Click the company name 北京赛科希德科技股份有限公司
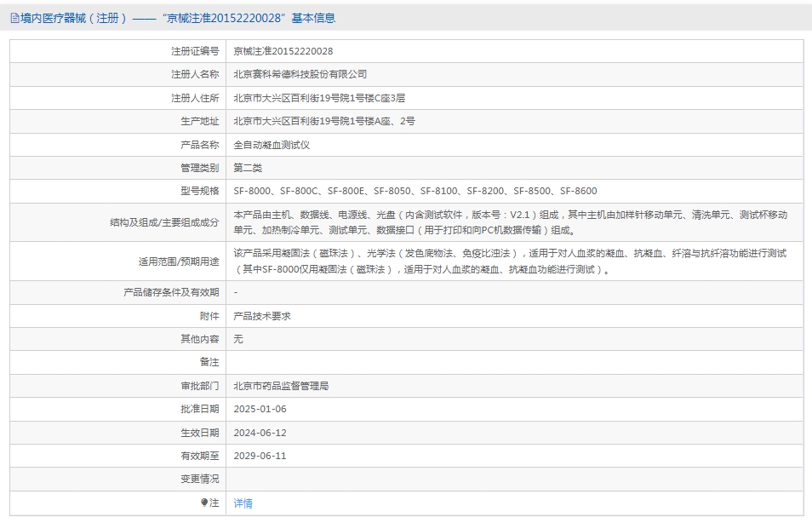 pos(298,74)
